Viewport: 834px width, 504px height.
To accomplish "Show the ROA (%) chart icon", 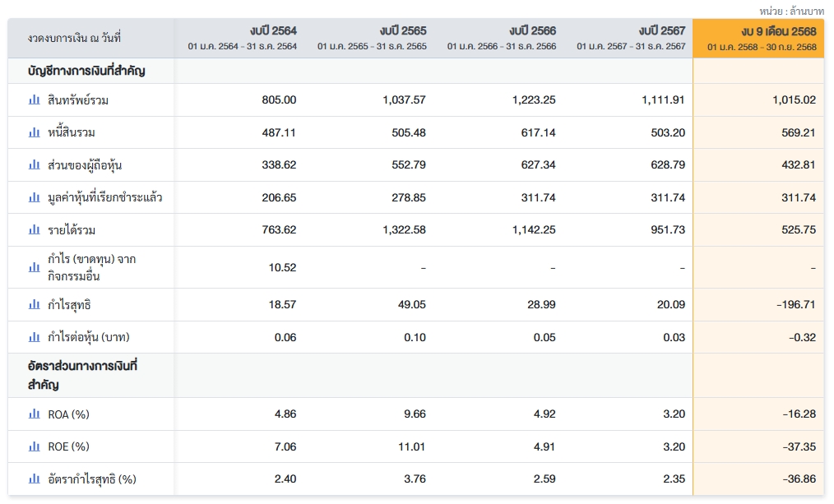I will click(x=34, y=414).
